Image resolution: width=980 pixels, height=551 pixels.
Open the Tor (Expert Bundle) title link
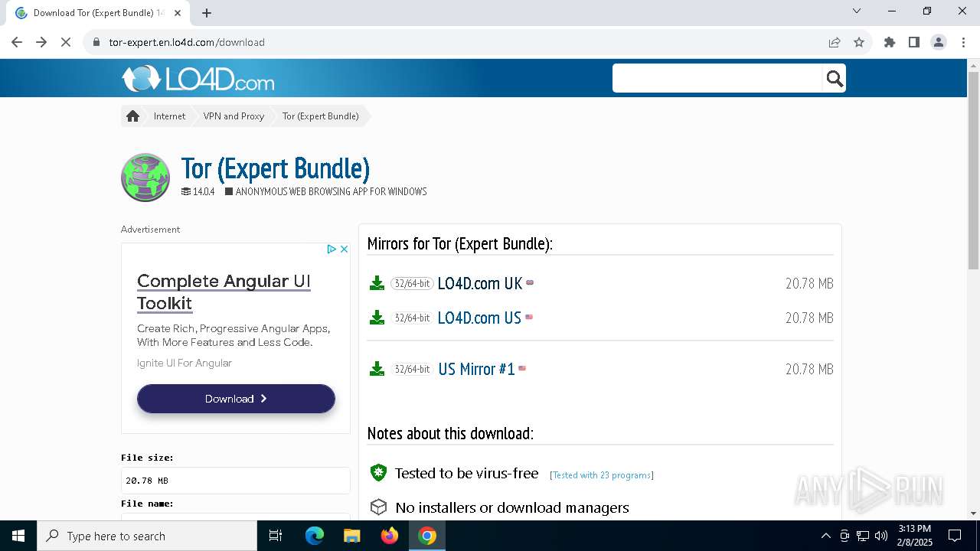(276, 168)
